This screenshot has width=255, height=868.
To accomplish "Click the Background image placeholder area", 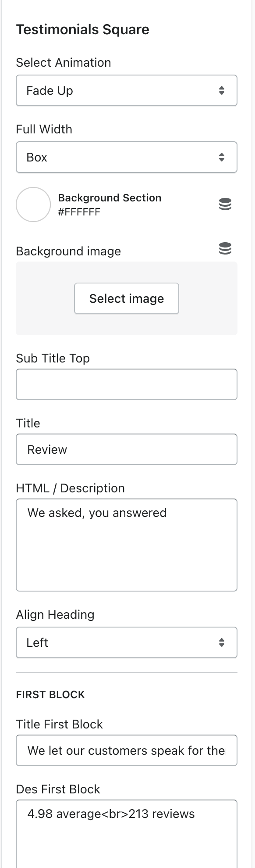I will 127,298.
